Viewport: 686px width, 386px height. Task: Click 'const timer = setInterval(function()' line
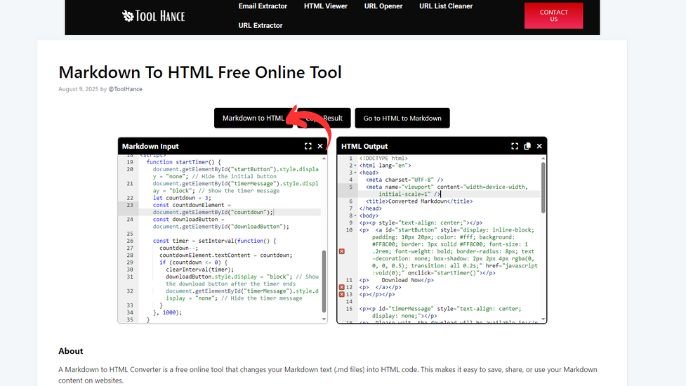pyautogui.click(x=214, y=241)
